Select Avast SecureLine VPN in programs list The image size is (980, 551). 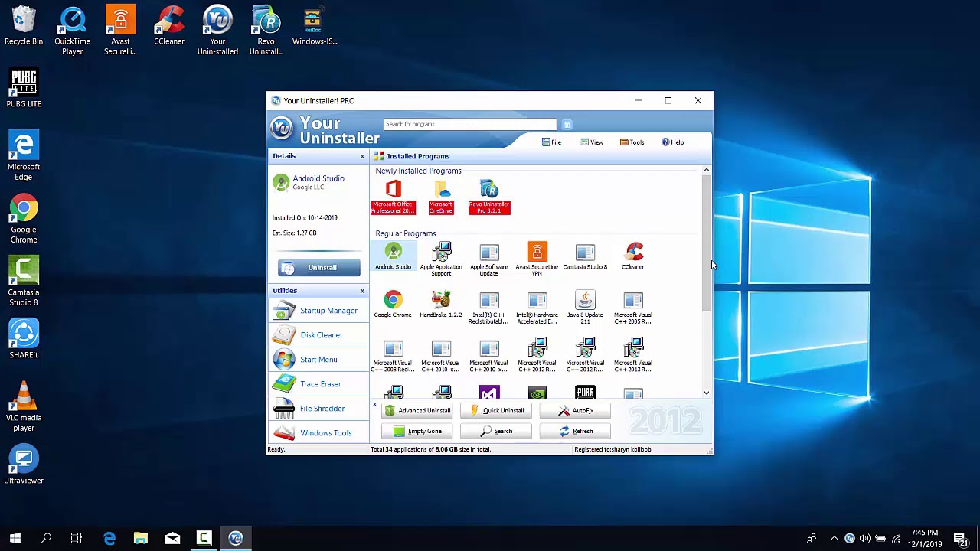tap(537, 259)
